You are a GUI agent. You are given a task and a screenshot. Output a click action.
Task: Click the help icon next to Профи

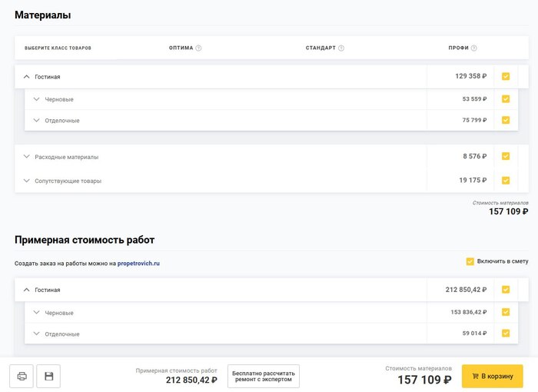pos(474,48)
